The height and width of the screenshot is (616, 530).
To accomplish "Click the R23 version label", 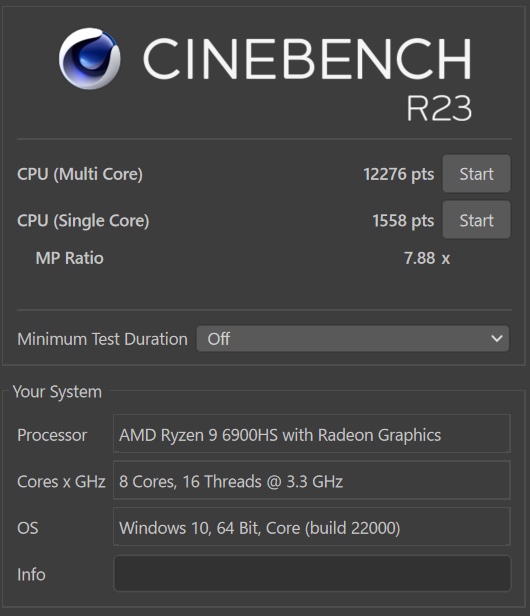I will (x=438, y=108).
